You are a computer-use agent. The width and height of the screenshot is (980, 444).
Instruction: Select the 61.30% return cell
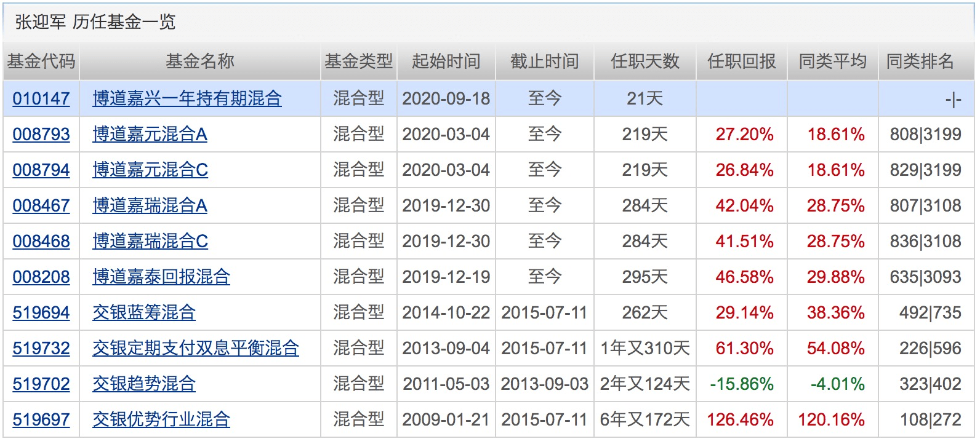pyautogui.click(x=742, y=348)
